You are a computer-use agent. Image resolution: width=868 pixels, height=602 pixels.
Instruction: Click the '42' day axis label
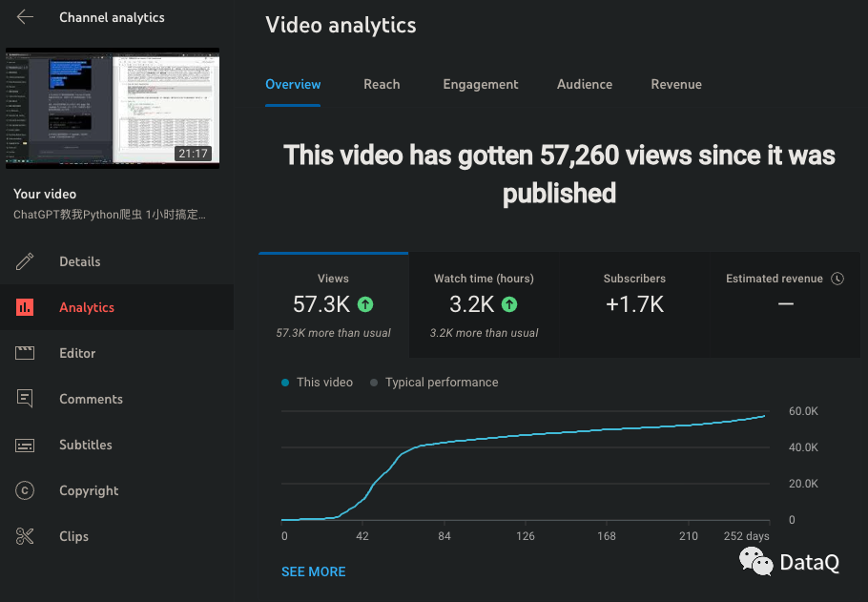click(362, 535)
